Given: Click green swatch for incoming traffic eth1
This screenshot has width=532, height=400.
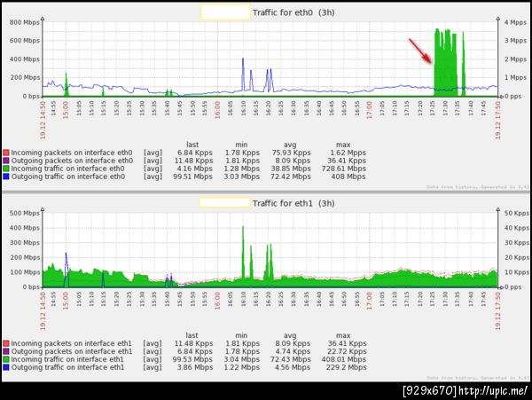Looking at the screenshot, I should [x=6, y=359].
